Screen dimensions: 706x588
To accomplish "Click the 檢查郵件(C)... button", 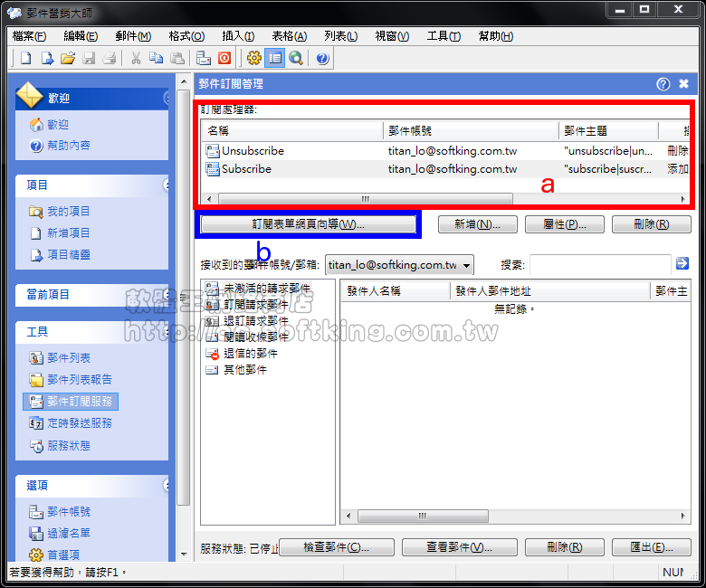I will coord(336,547).
